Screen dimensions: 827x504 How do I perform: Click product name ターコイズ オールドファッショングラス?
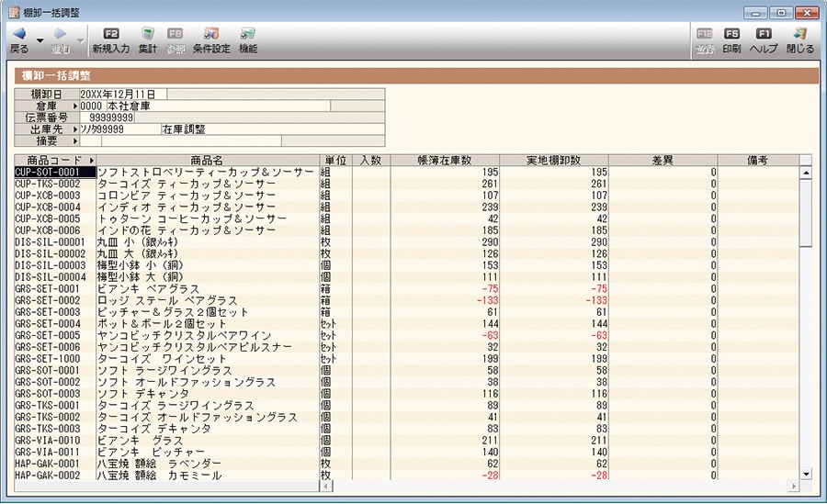tap(198, 417)
